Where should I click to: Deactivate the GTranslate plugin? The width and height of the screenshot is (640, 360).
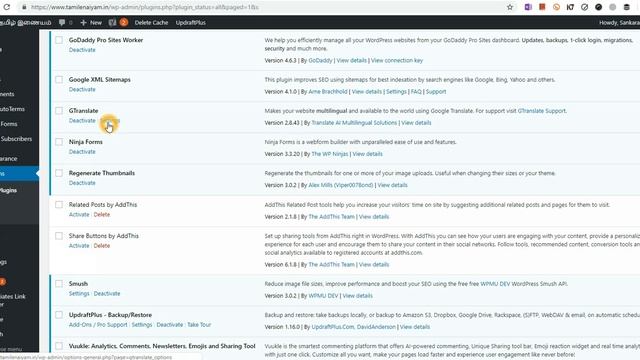click(x=82, y=120)
